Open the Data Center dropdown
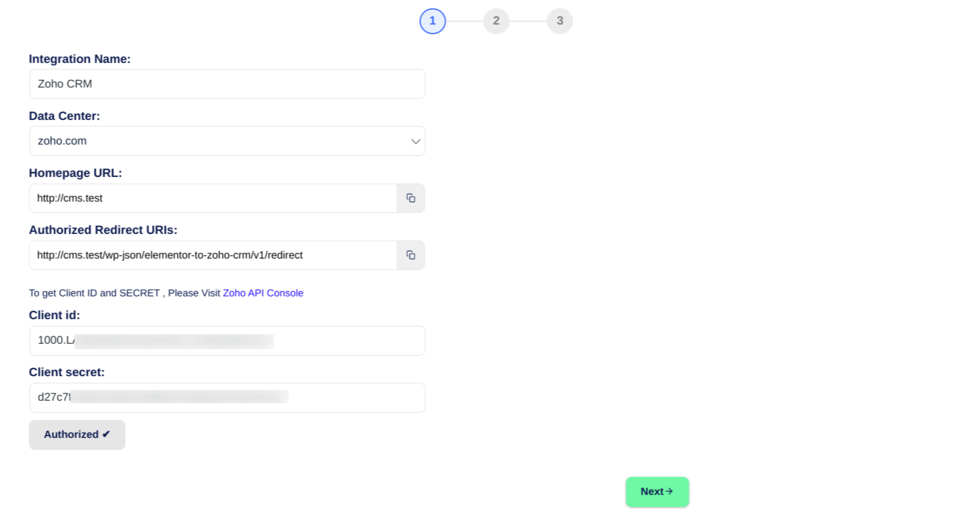Viewport: 980px width, 510px height. click(227, 141)
